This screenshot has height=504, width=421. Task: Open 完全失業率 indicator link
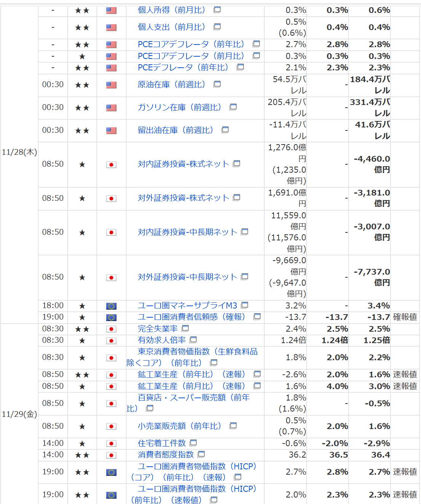click(158, 329)
